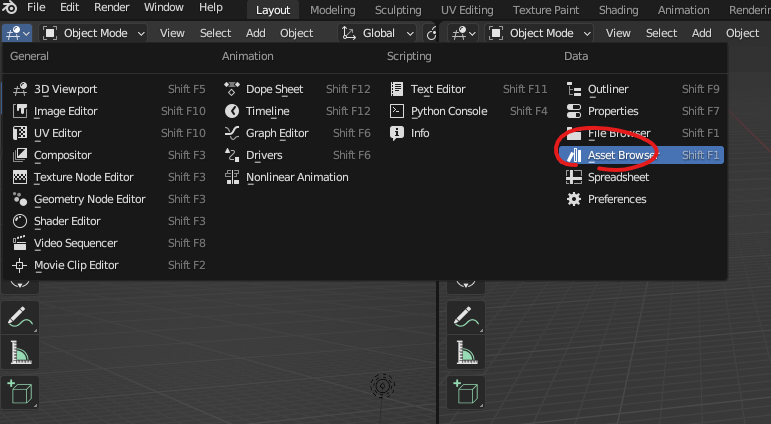The width and height of the screenshot is (771, 424).
Task: Switch to the Layout workspace tab
Action: 273,10
